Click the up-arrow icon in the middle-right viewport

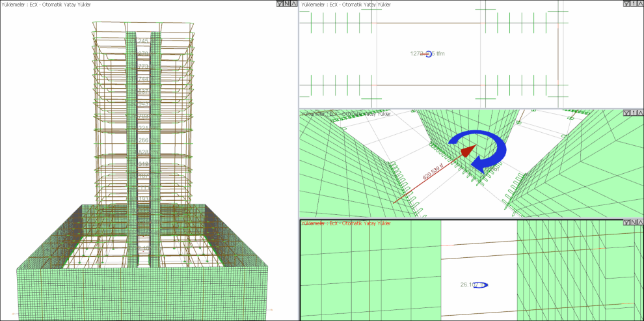point(640,113)
